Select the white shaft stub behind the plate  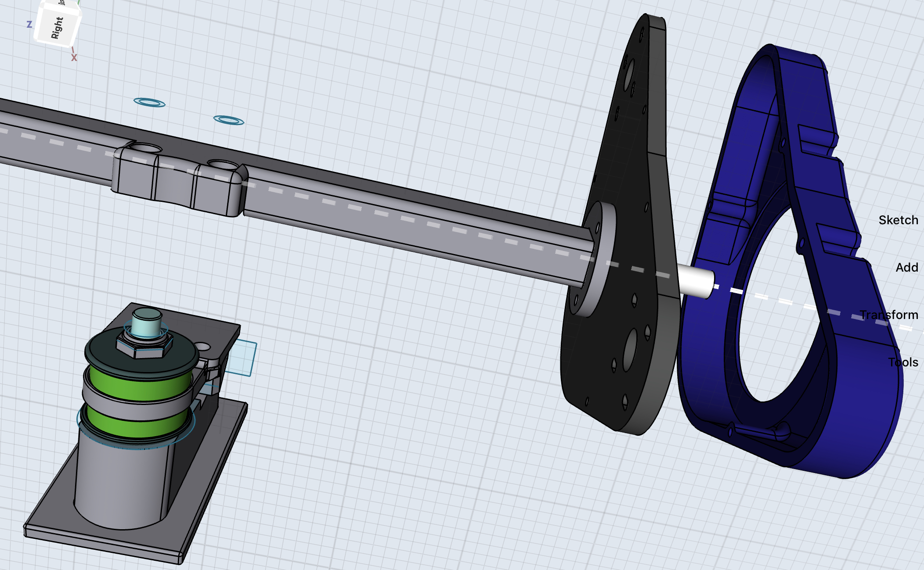coord(695,281)
